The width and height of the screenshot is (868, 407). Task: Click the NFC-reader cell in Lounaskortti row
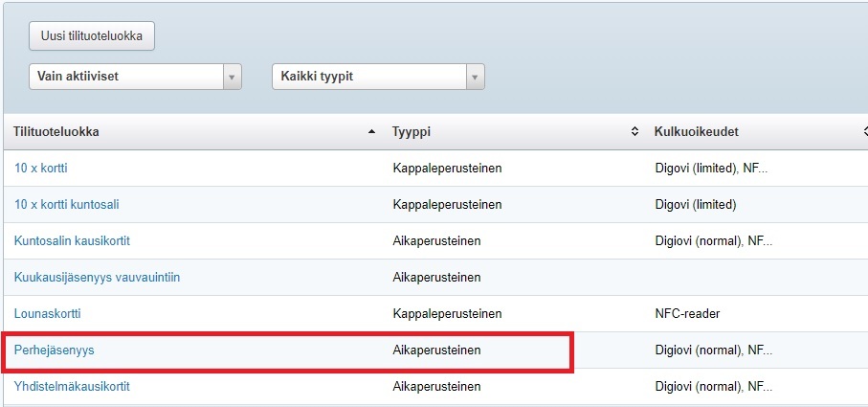[687, 314]
